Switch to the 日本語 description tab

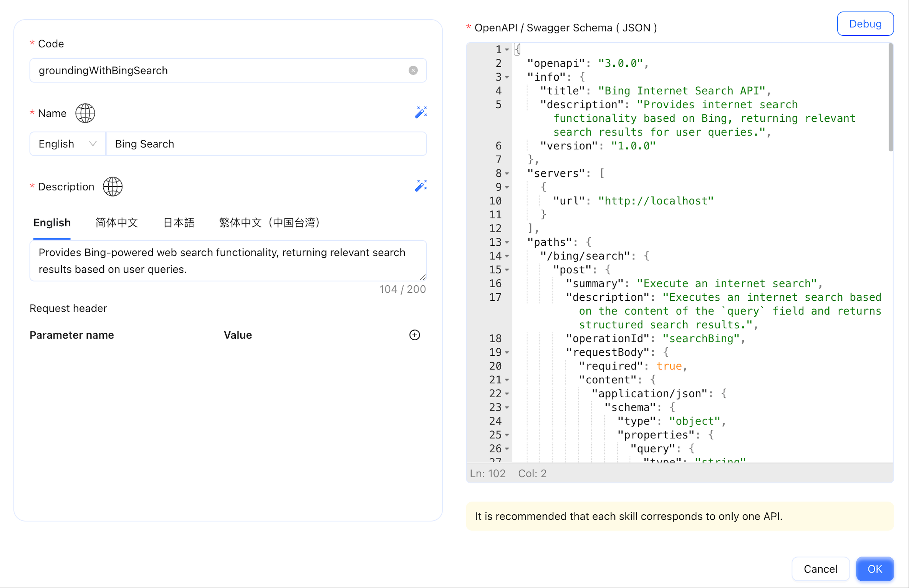point(179,223)
